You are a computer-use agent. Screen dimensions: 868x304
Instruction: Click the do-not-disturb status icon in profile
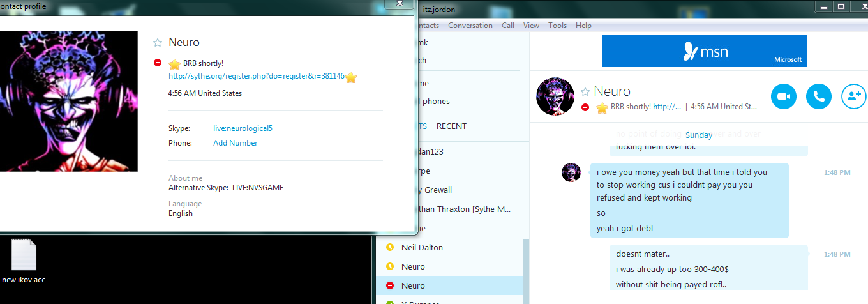pyautogui.click(x=158, y=63)
